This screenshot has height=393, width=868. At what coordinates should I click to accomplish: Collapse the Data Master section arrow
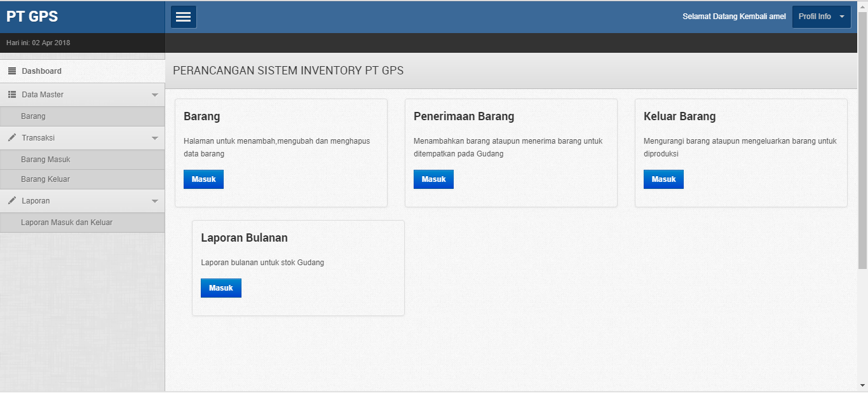tap(154, 95)
